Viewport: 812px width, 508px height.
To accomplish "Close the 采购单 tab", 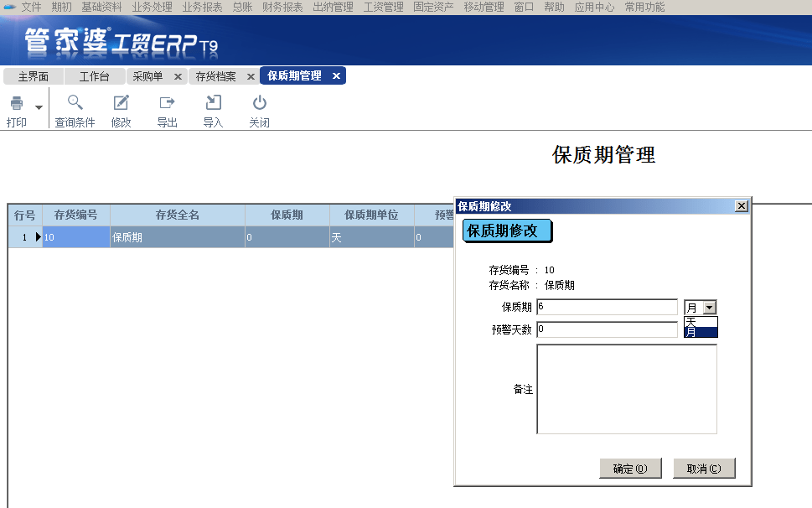I will [178, 76].
